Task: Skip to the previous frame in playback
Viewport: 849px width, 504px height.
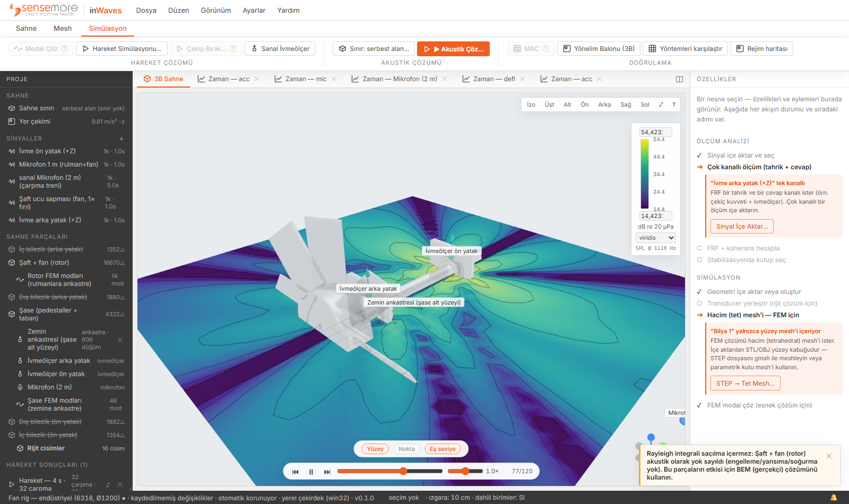Action: 296,471
